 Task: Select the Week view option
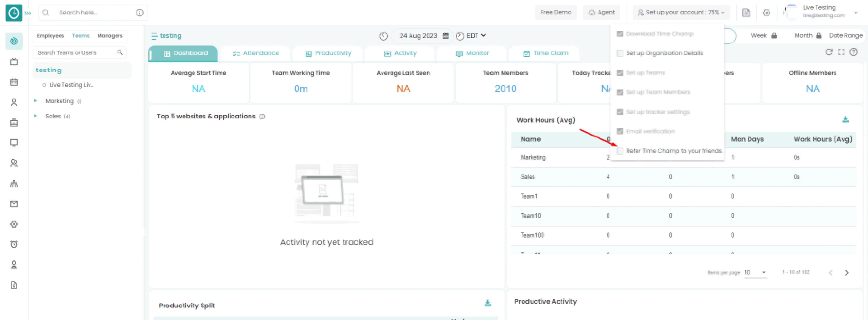[763, 36]
